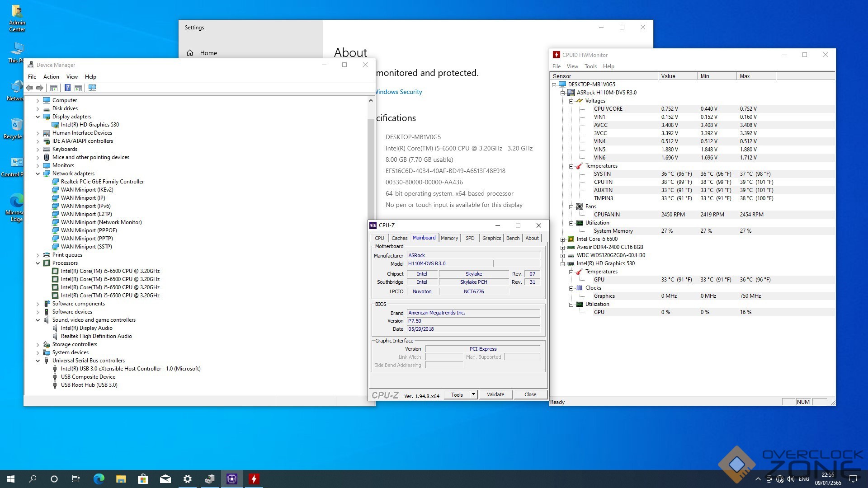Viewport: 868px width, 488px height.
Task: Click the Validate button in CPU-Z
Action: 495,394
